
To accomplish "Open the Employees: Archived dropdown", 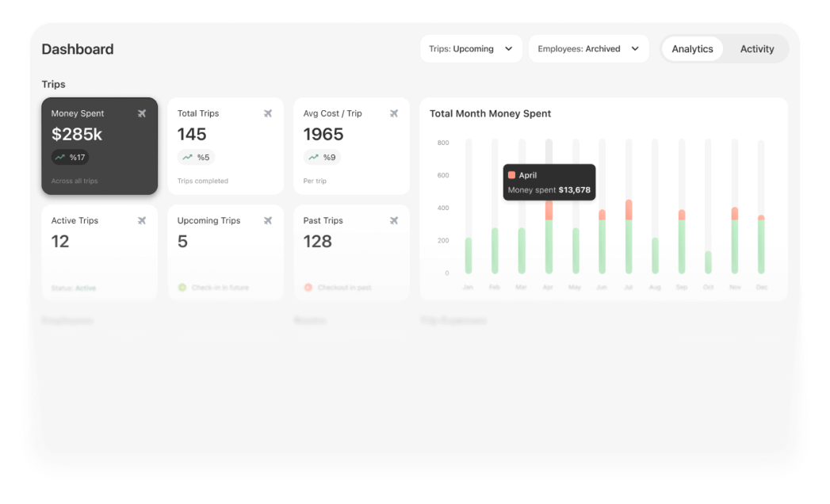I will point(588,48).
